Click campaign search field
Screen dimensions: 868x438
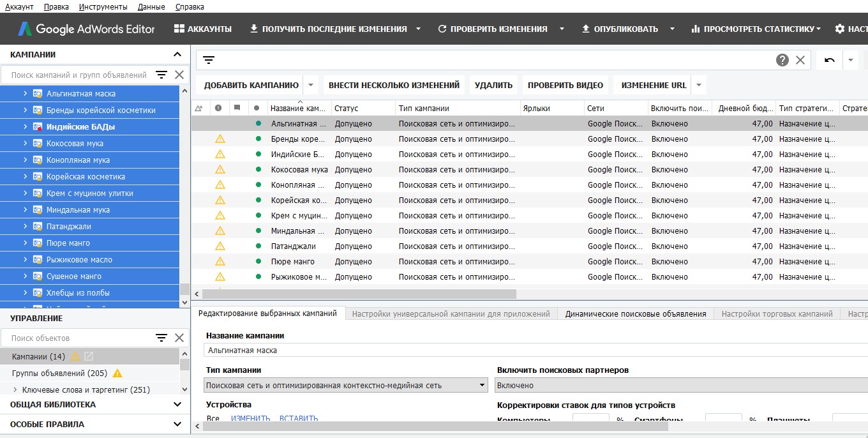pyautogui.click(x=79, y=75)
